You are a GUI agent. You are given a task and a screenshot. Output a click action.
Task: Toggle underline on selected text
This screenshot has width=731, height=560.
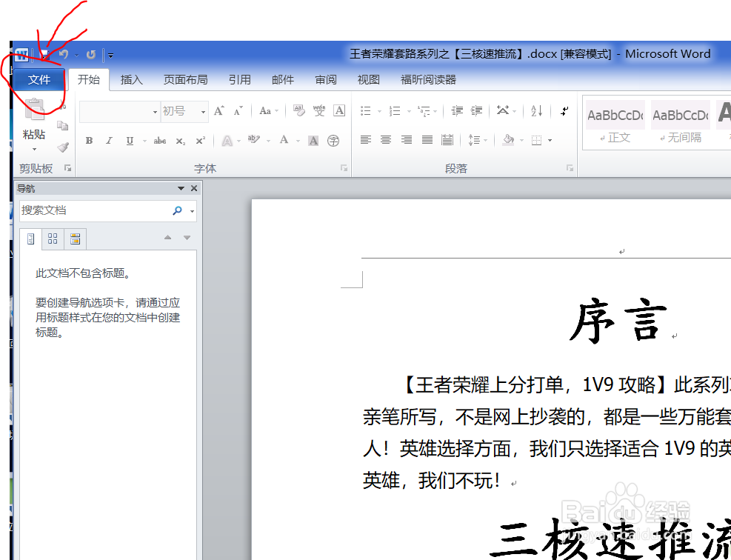click(129, 141)
